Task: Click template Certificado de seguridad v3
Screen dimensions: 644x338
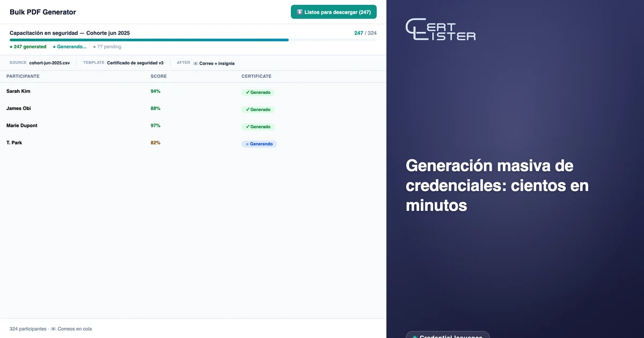Action: (x=135, y=63)
